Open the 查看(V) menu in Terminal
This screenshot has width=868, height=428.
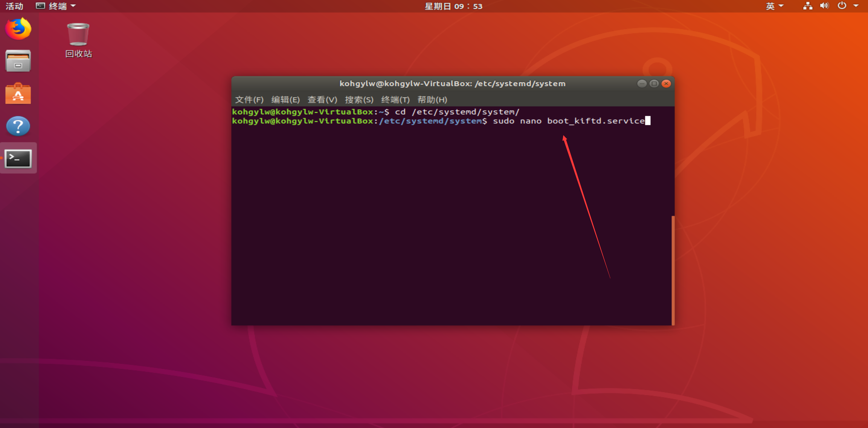(x=322, y=100)
